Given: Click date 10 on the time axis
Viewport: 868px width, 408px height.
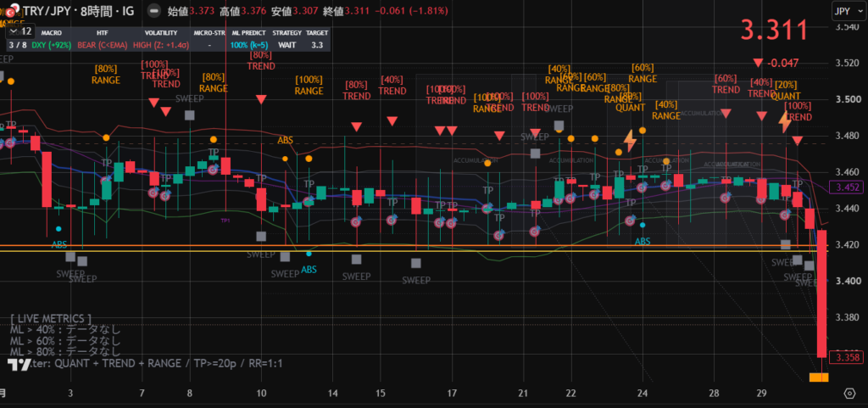Looking at the screenshot, I should click(x=261, y=394).
